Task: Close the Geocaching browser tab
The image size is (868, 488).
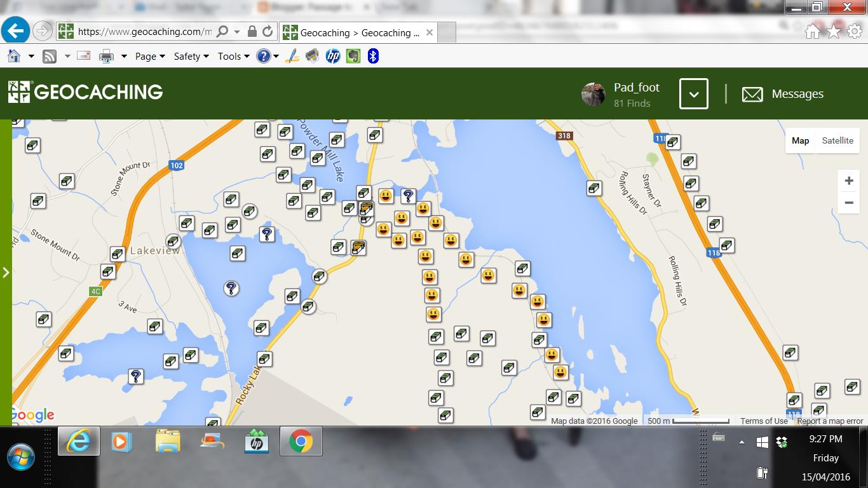Action: (x=430, y=32)
